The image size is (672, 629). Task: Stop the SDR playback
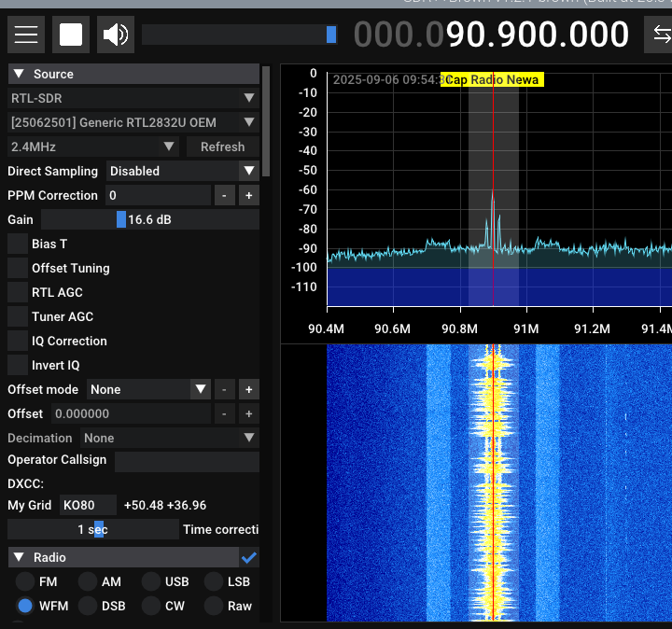[x=71, y=35]
